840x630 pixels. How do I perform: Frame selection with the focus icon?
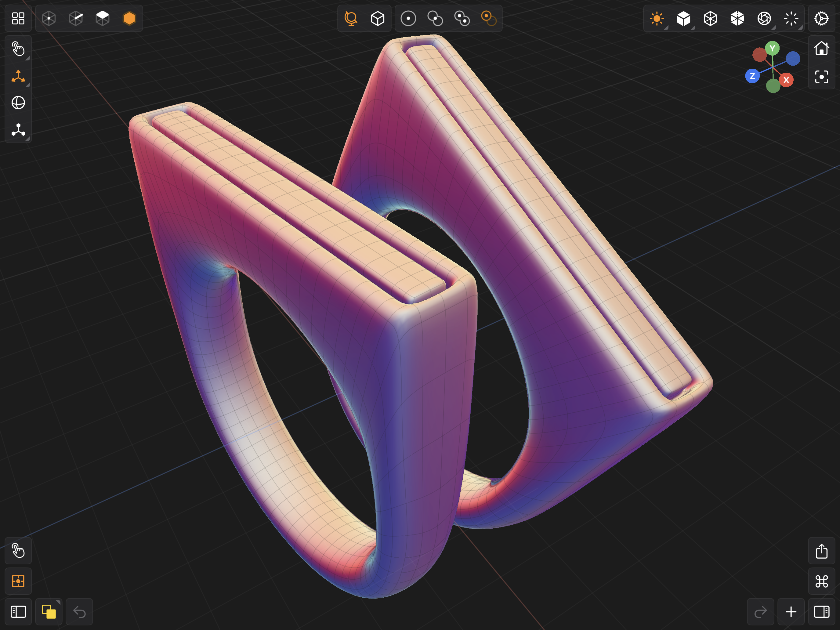[x=821, y=77]
